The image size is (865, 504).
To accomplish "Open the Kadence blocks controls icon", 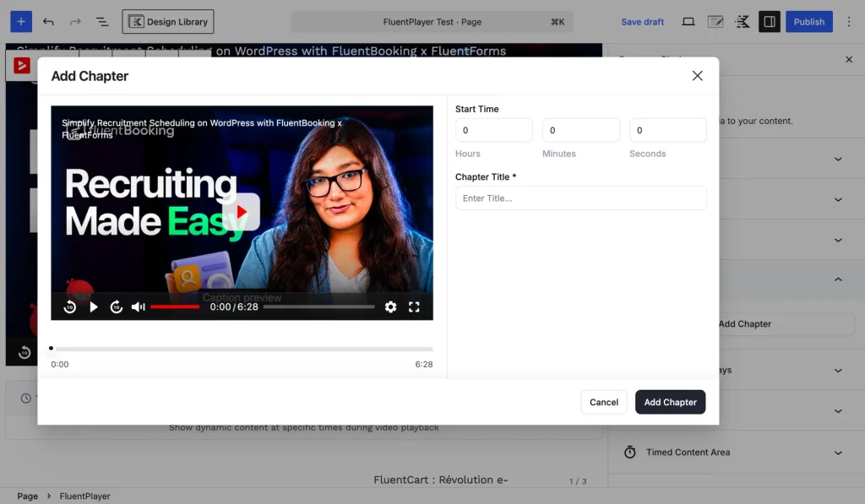I will pyautogui.click(x=743, y=21).
